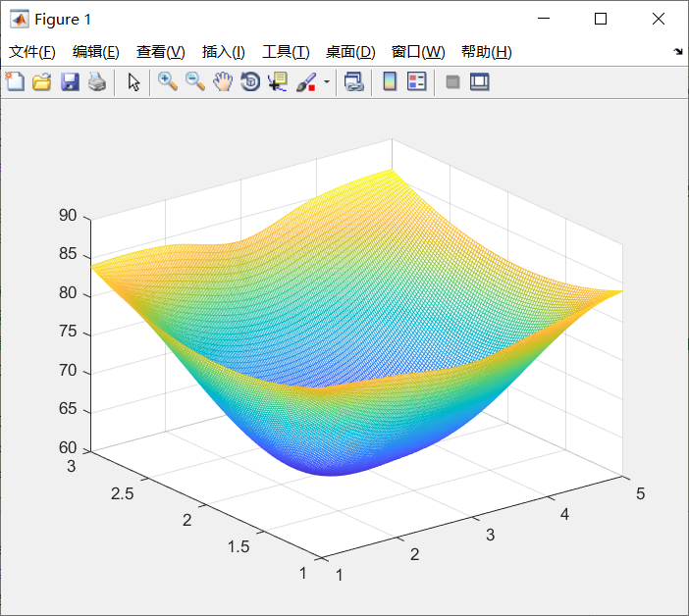The height and width of the screenshot is (616, 689).
Task: Click the Open File folder icon
Action: point(41,82)
